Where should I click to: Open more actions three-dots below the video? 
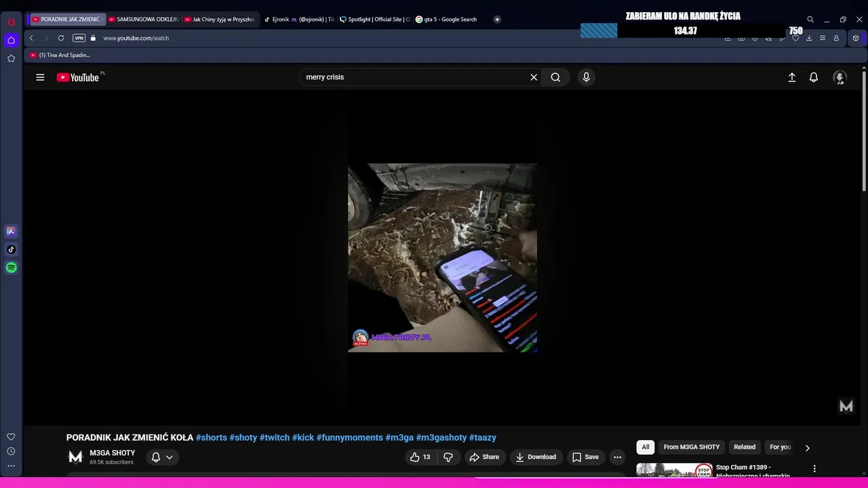(x=617, y=457)
